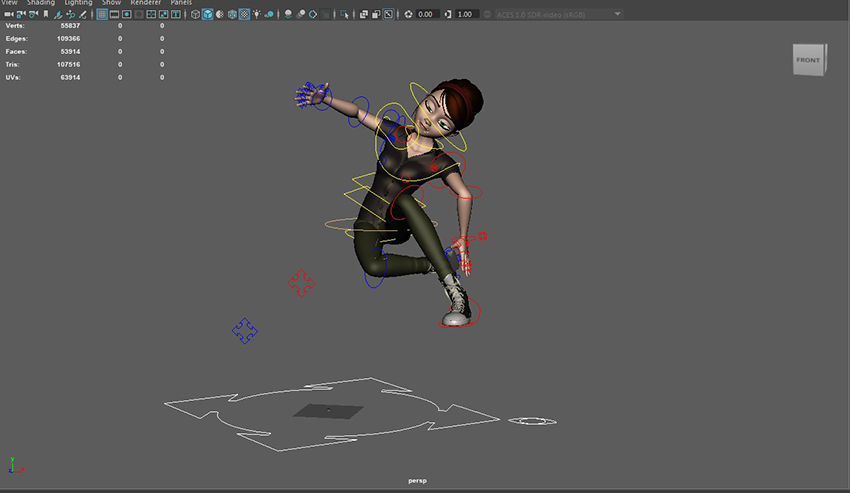Open the Panels menu

[x=181, y=3]
